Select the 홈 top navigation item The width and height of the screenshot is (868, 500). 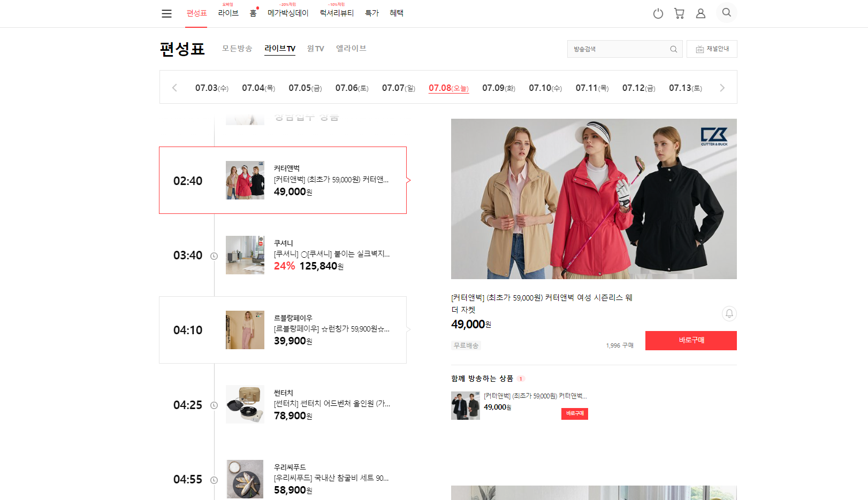coord(253,13)
